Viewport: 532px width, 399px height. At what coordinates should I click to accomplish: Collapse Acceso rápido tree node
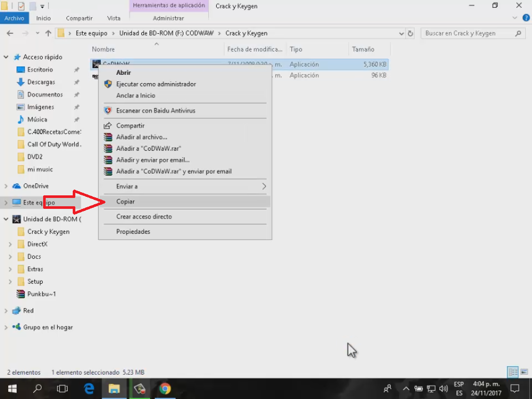6,57
